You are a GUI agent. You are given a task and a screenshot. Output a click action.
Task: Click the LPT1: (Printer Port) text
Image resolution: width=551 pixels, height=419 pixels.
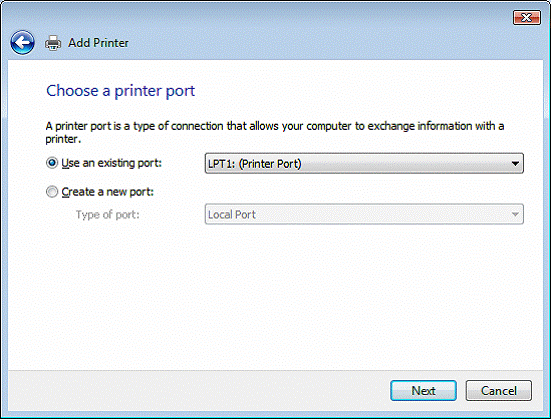tap(255, 164)
